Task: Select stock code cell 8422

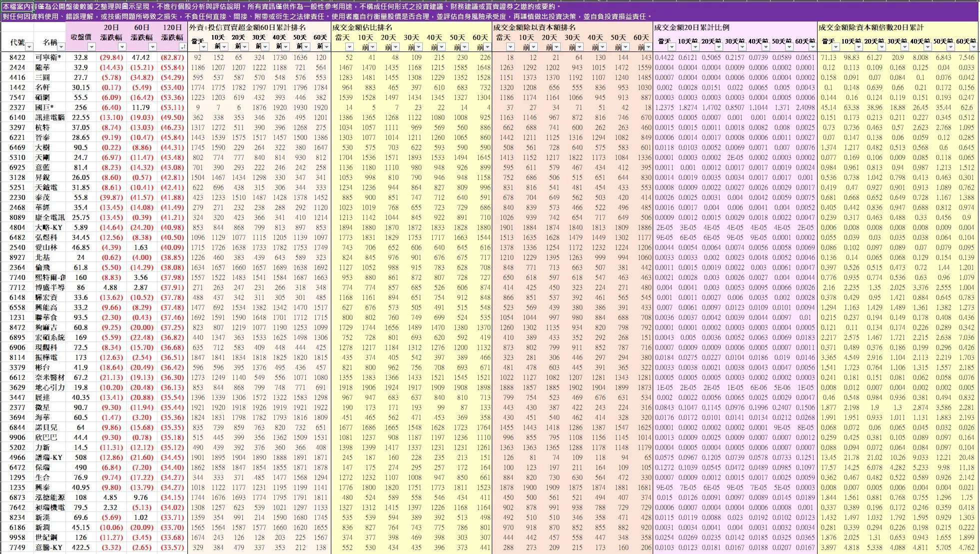Action: click(x=17, y=57)
